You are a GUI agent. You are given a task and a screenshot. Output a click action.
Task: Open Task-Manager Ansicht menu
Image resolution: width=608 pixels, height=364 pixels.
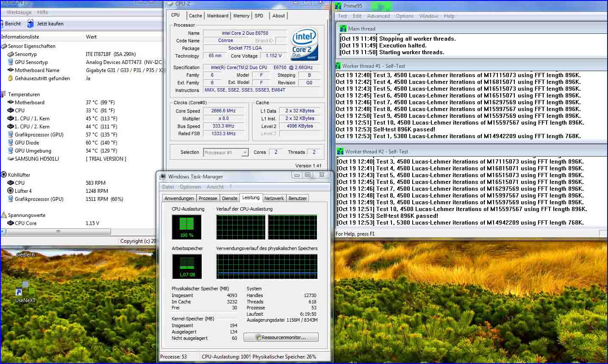(x=215, y=187)
